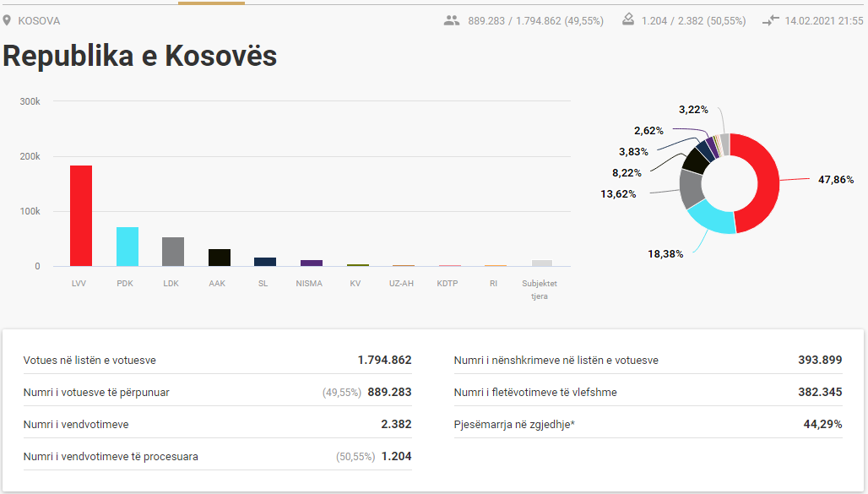This screenshot has height=494, width=868.
Task: Click the Subjektet tjera axis label
Action: pos(540,290)
